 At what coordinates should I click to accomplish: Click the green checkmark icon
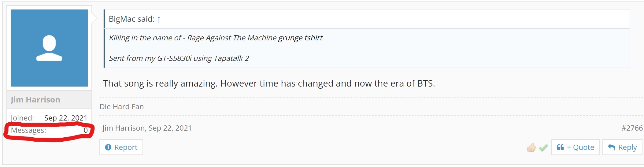pos(543,148)
